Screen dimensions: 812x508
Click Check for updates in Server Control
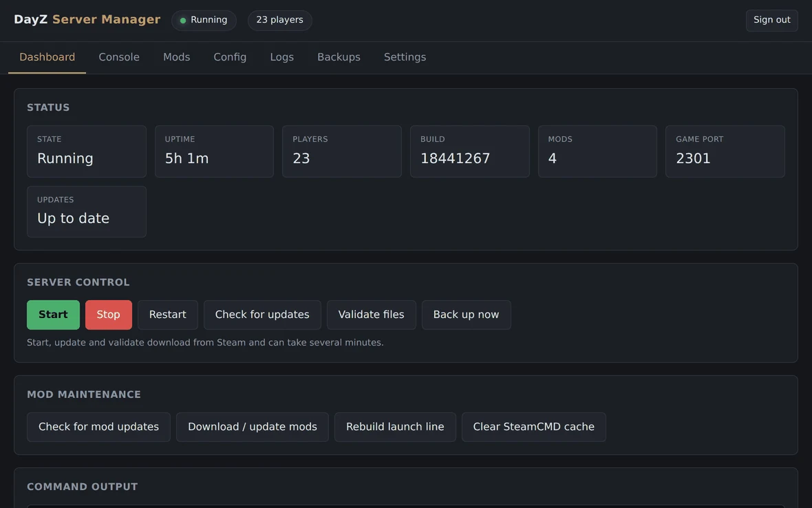tap(262, 315)
